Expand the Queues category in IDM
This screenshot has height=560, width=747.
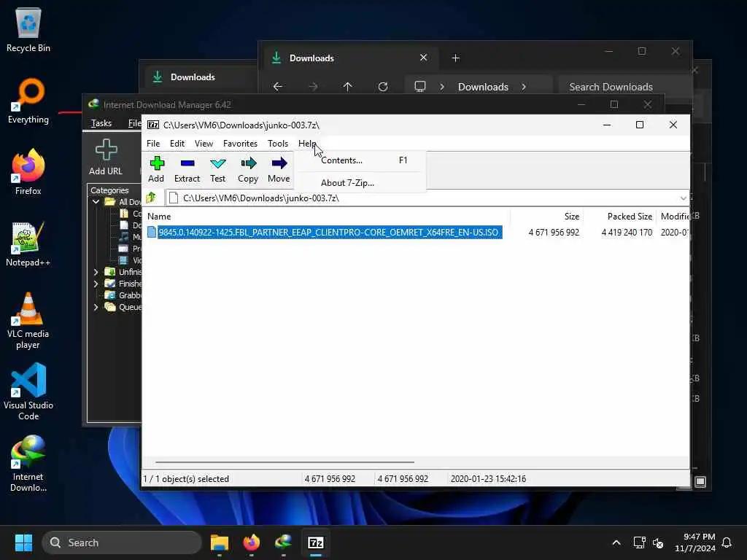coord(96,307)
